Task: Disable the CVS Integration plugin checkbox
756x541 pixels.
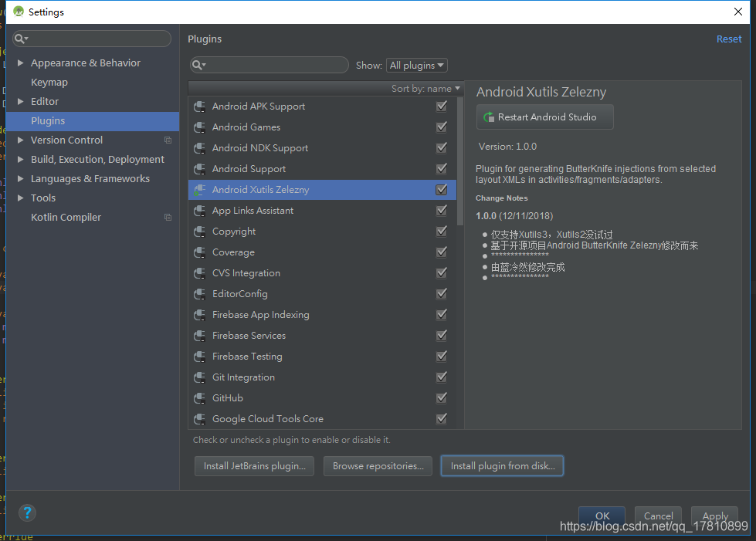Action: coord(441,272)
